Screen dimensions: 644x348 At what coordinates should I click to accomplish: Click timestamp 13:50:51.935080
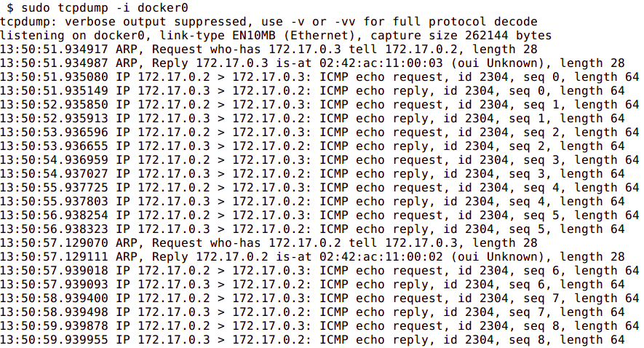[x=55, y=76]
